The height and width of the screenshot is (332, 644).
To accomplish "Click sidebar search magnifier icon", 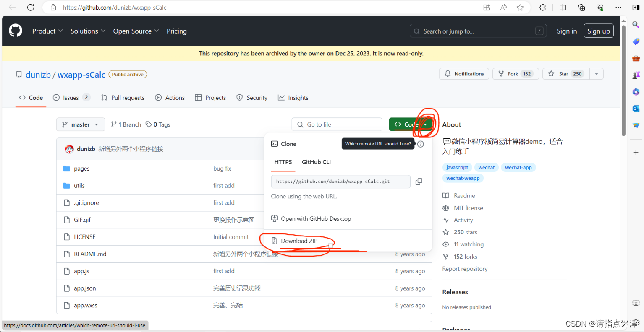I will pyautogui.click(x=636, y=25).
